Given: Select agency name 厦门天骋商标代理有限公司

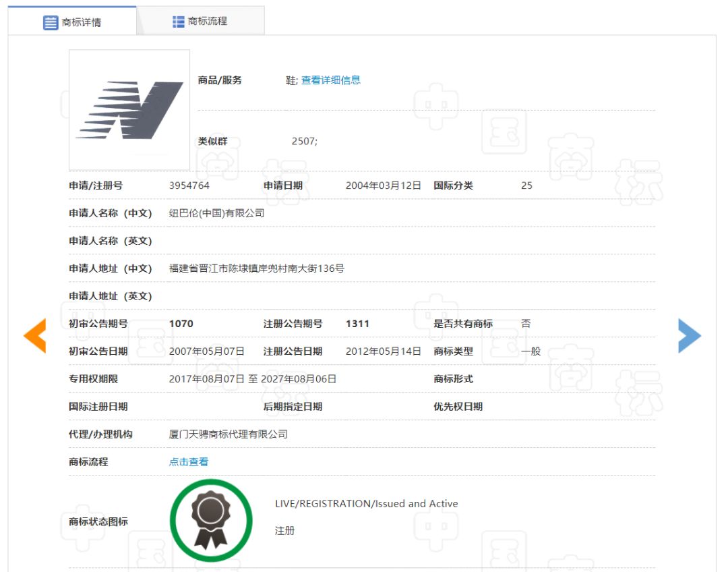Looking at the screenshot, I should tap(228, 434).
